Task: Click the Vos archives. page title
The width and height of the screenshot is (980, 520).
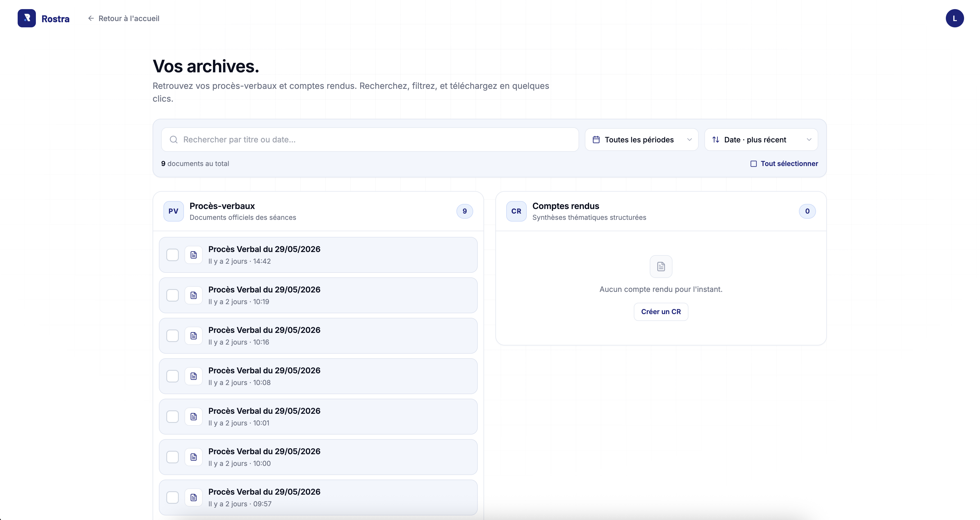Action: [206, 66]
